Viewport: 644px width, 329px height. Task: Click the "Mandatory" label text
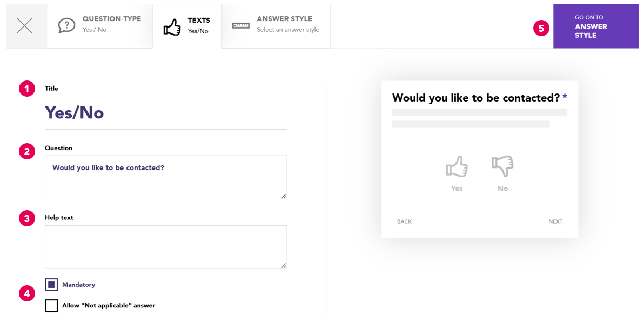(78, 285)
